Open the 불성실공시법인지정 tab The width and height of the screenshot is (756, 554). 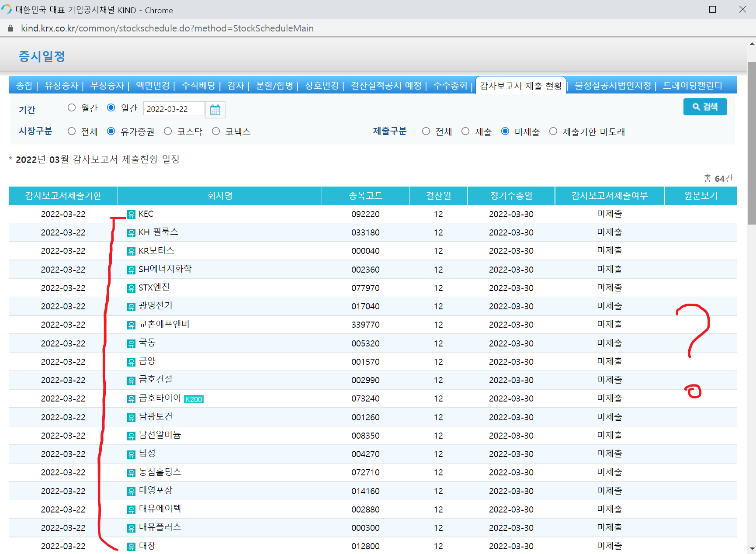click(613, 86)
